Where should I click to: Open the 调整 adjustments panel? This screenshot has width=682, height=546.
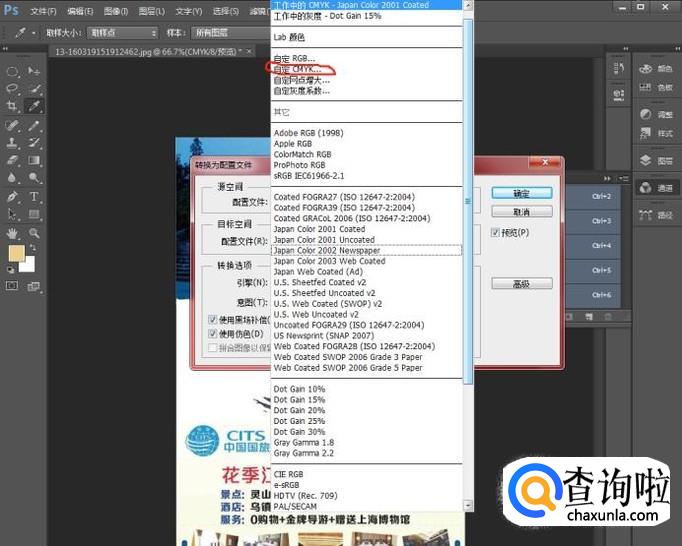(655, 114)
